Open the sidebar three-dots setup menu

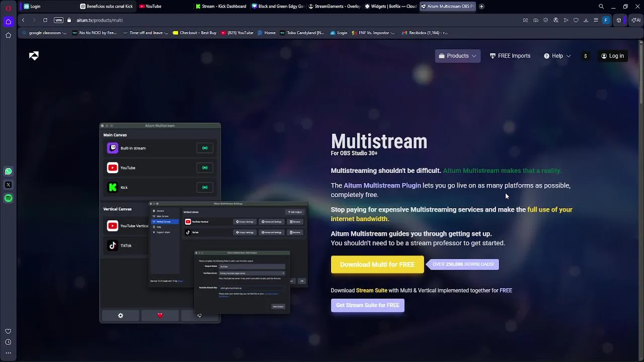tap(8, 353)
